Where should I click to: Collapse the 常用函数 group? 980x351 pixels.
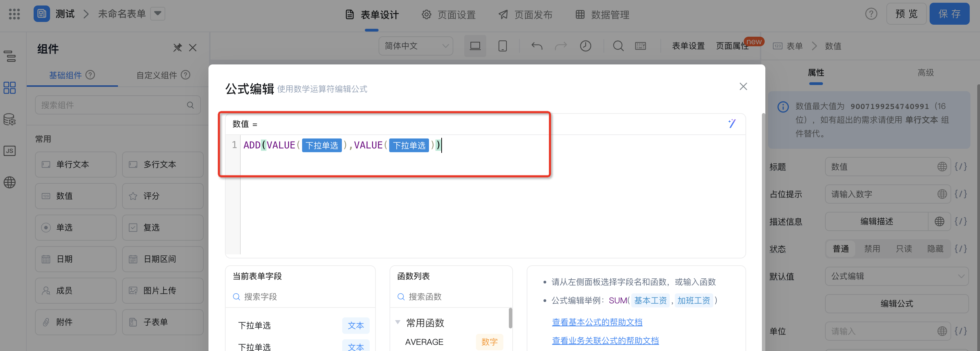tap(397, 323)
